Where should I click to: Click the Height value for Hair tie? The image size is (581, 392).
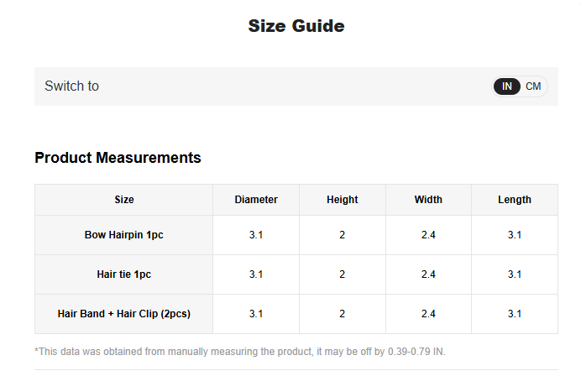[342, 274]
